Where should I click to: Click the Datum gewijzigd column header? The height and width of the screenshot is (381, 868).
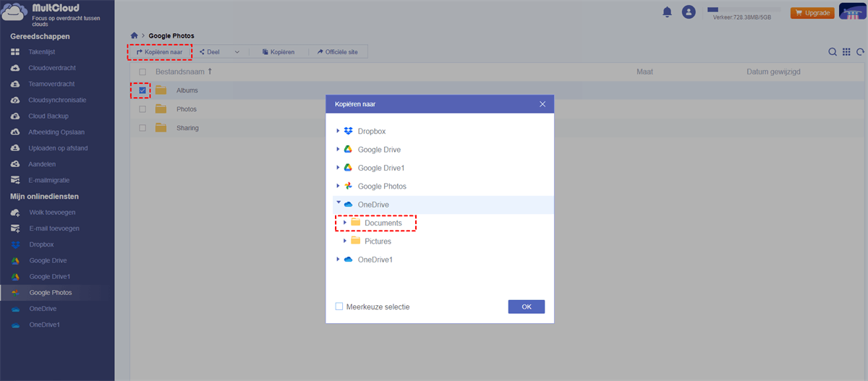coord(773,72)
